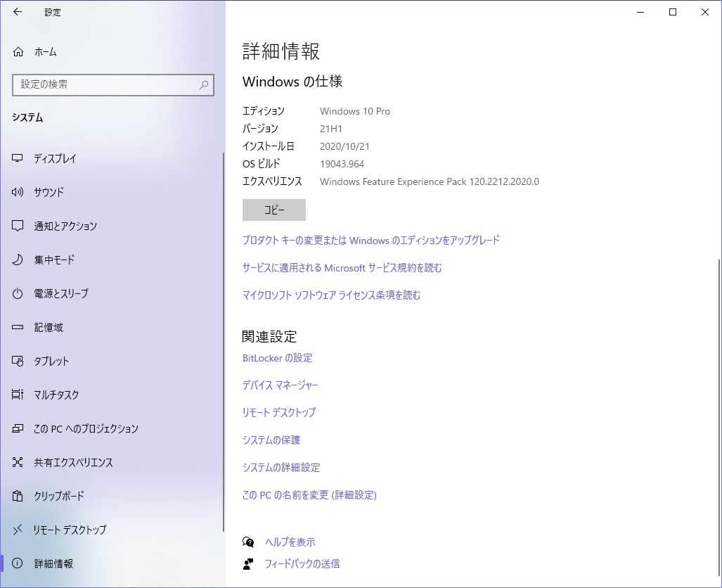
Task: Minimize the 設定 window
Action: click(640, 12)
